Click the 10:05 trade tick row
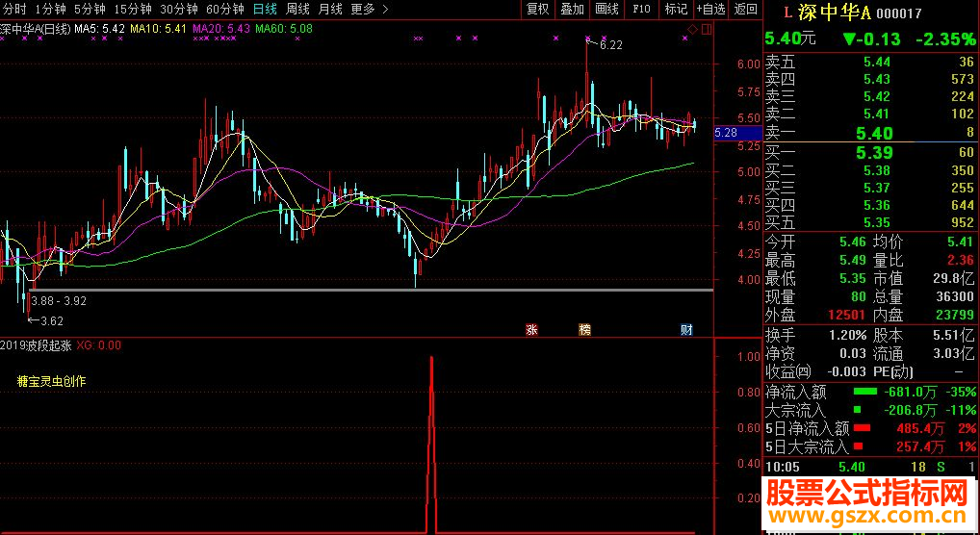 pyautogui.click(x=870, y=467)
